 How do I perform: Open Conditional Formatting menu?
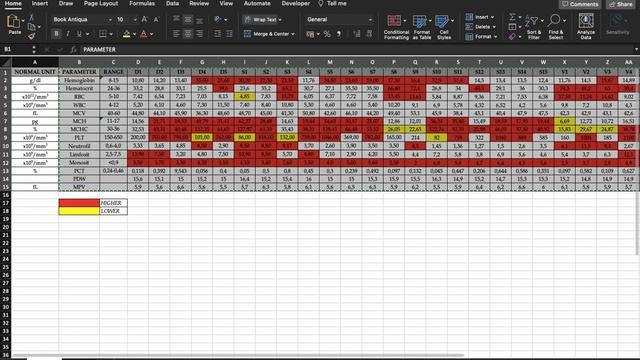(x=396, y=27)
